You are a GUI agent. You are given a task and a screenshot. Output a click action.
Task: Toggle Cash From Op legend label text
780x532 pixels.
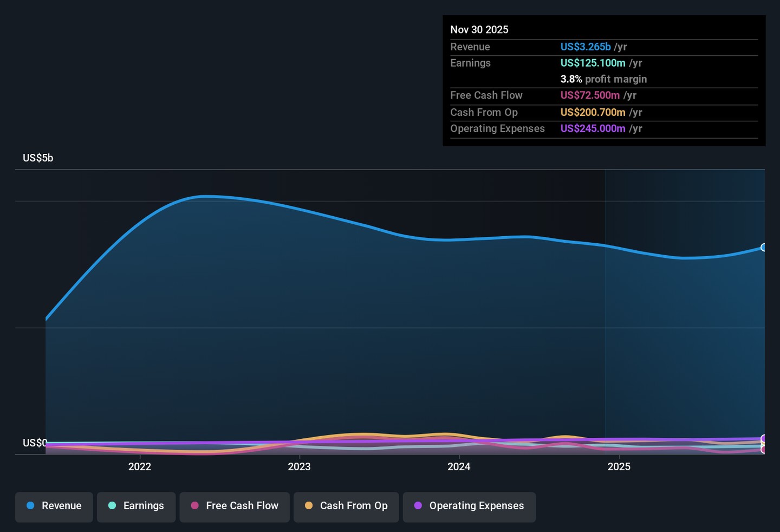(x=354, y=505)
